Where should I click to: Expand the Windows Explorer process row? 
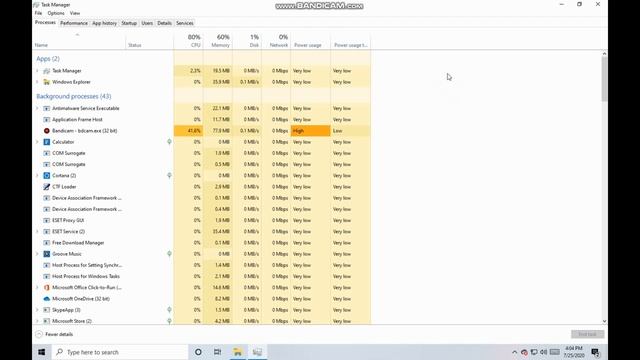pyautogui.click(x=38, y=82)
